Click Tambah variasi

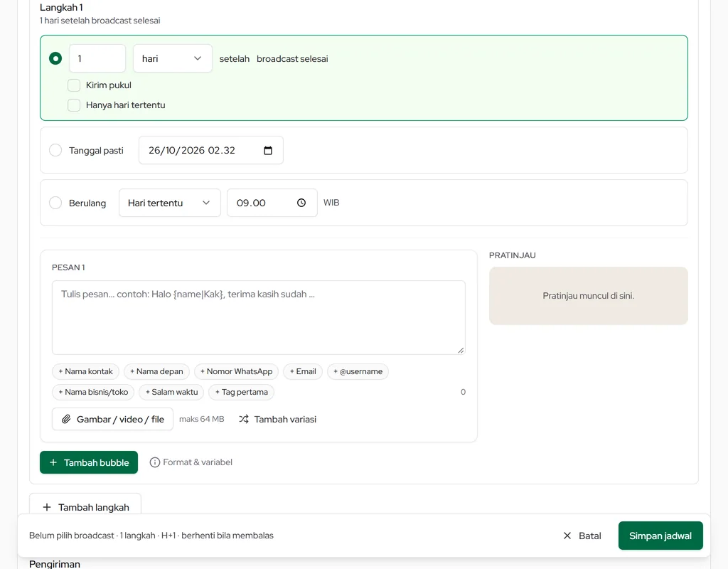coord(278,420)
